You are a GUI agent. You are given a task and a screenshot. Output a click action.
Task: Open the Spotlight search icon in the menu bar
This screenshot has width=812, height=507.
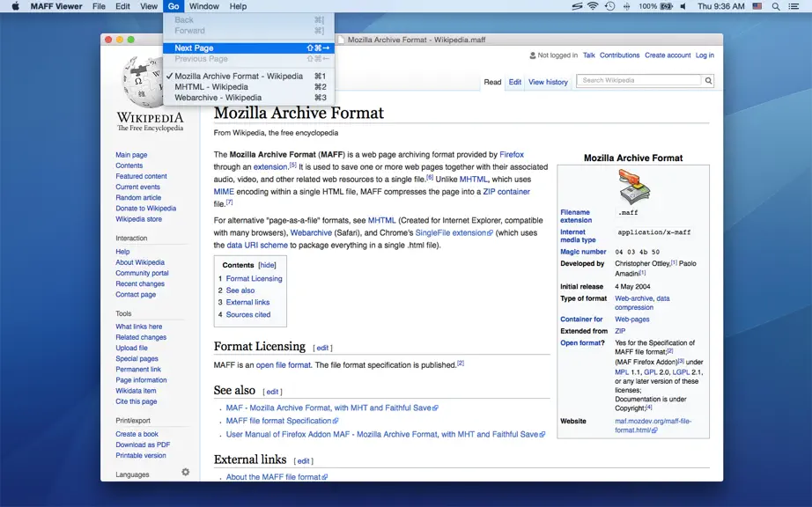click(775, 6)
